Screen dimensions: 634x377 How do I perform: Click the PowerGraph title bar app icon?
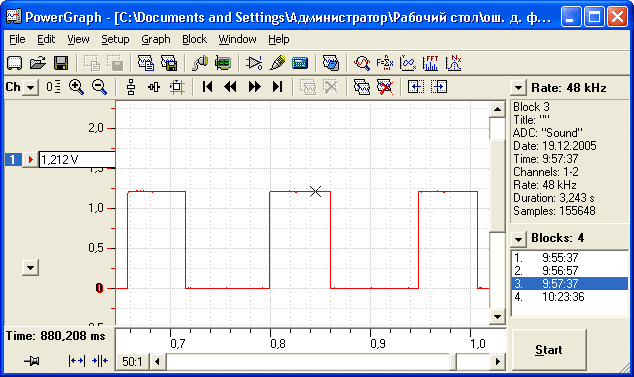tap(14, 17)
